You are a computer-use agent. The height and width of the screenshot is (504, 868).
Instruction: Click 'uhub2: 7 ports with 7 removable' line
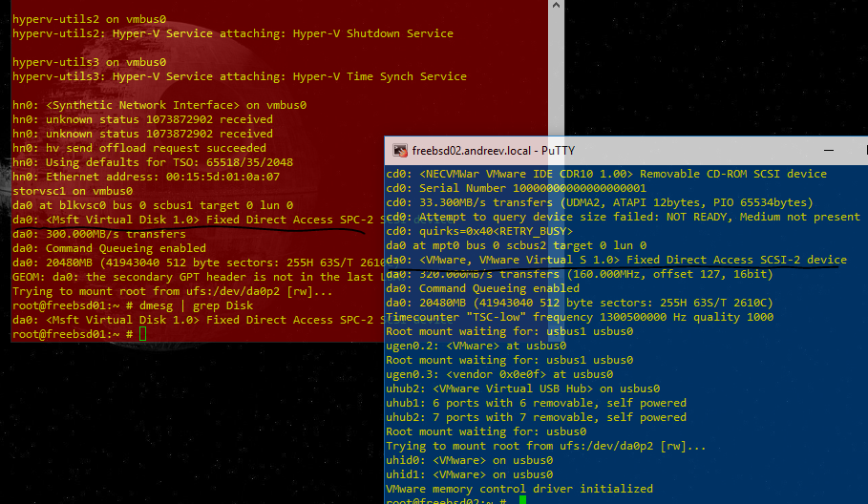(x=536, y=417)
